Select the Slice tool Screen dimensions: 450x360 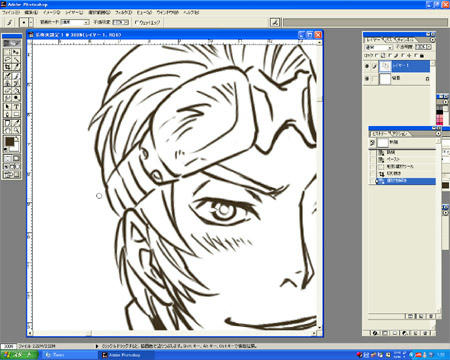coord(16,66)
